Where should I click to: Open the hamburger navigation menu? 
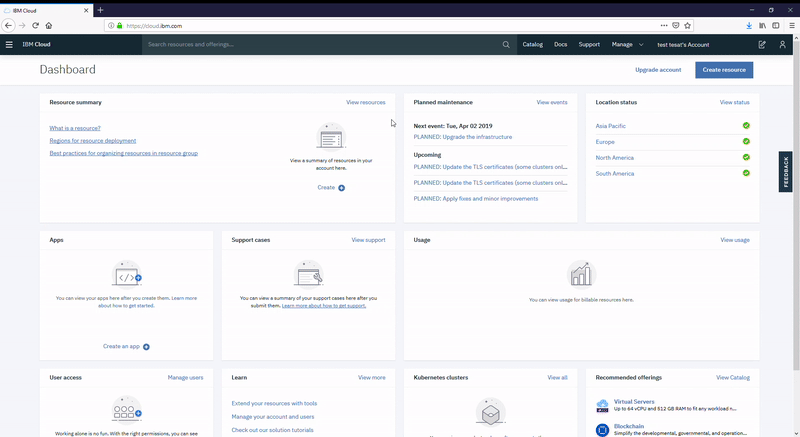9,44
